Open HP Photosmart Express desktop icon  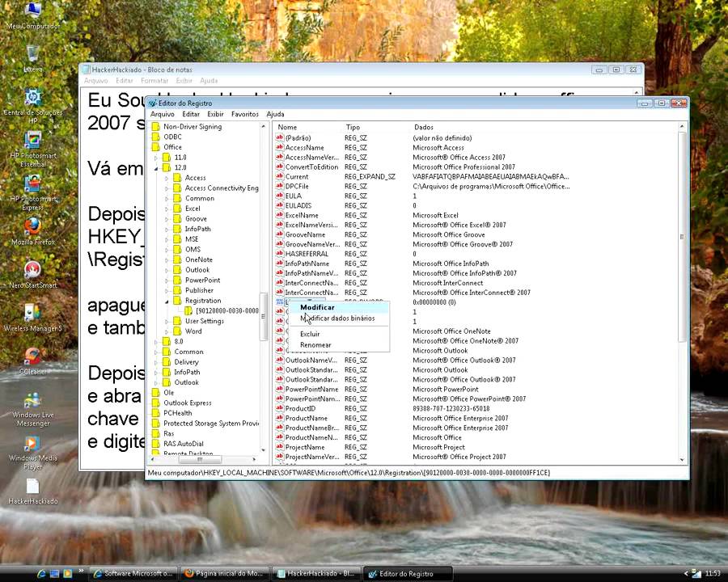pyautogui.click(x=32, y=193)
